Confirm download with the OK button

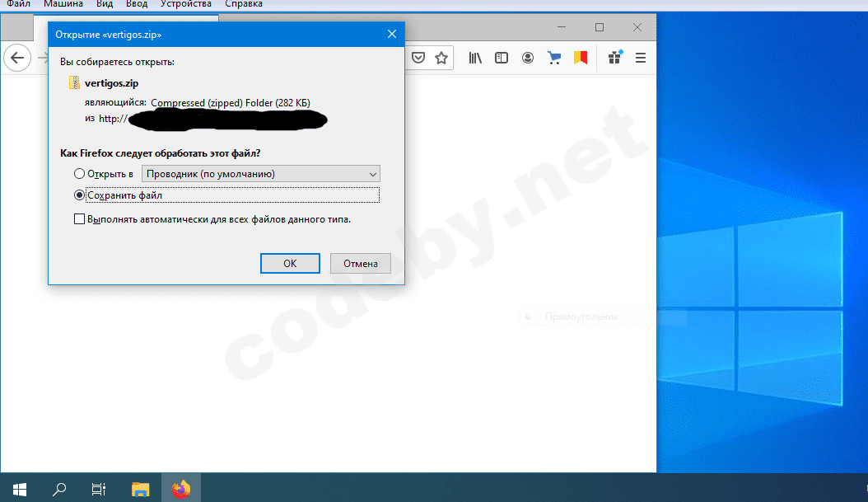click(290, 263)
